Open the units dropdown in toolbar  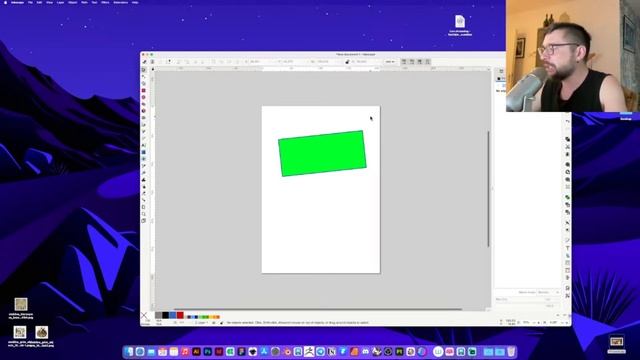pos(390,62)
